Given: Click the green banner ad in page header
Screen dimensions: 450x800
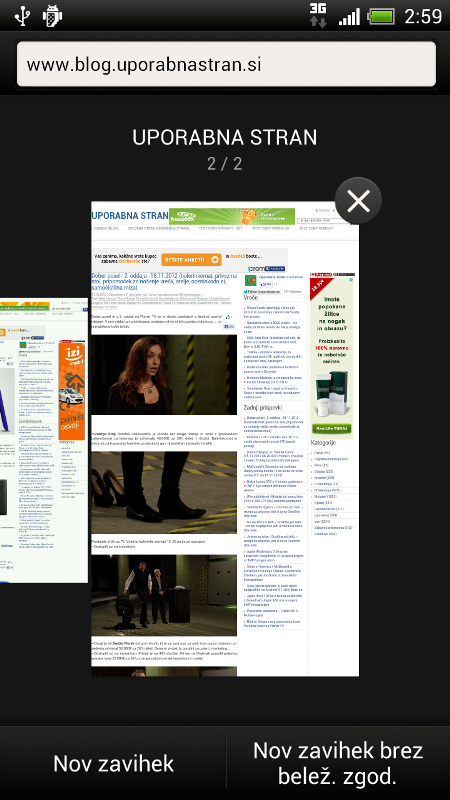Looking at the screenshot, I should (232, 216).
